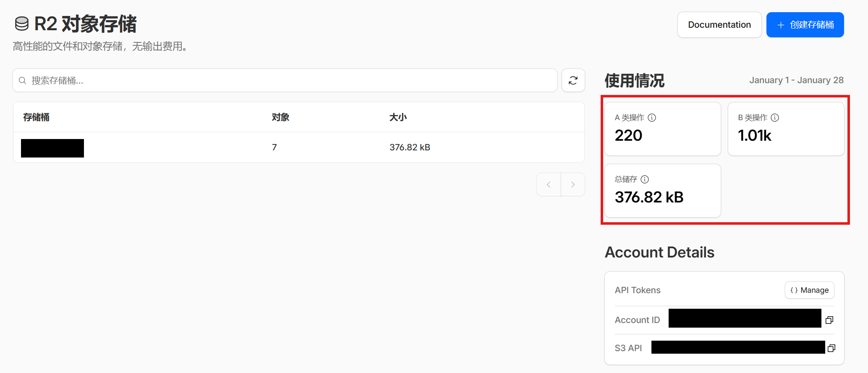Click the 总储存 value 376.82 kB
Screen dimensions: 868x373
(x=649, y=197)
